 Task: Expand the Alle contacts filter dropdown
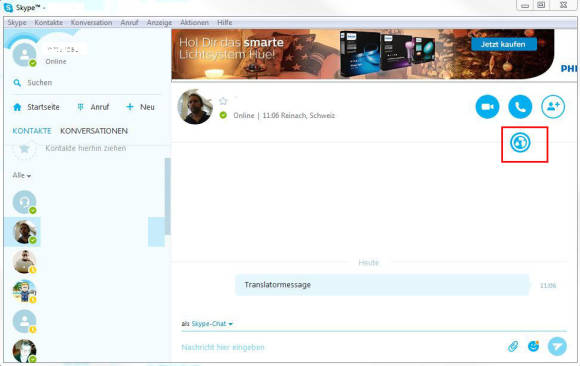[x=21, y=175]
